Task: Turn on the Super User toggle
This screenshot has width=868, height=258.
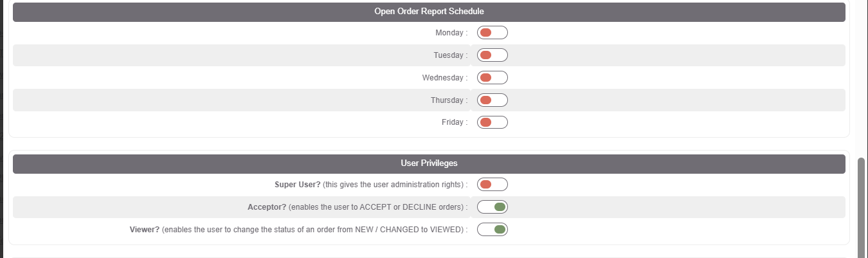Action: (493, 185)
